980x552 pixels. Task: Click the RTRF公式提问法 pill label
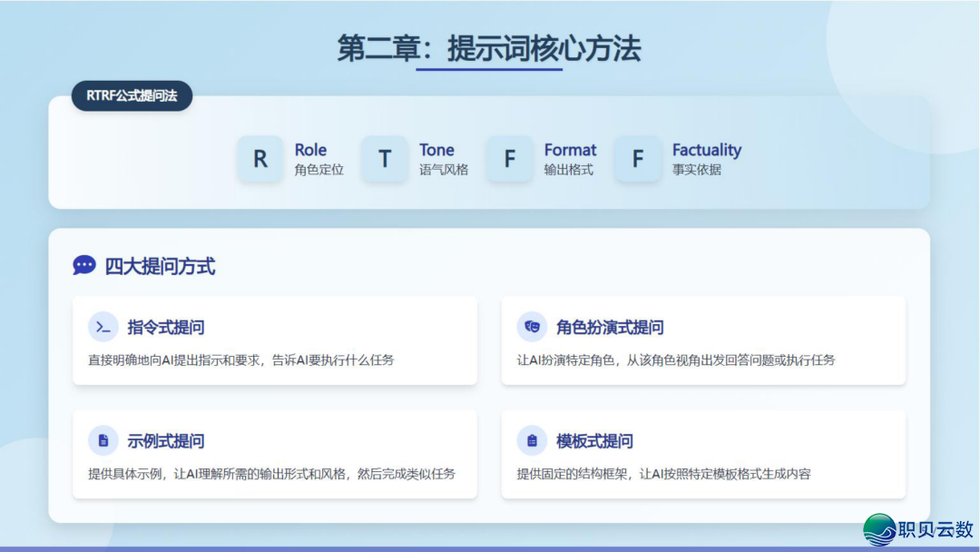pos(132,95)
